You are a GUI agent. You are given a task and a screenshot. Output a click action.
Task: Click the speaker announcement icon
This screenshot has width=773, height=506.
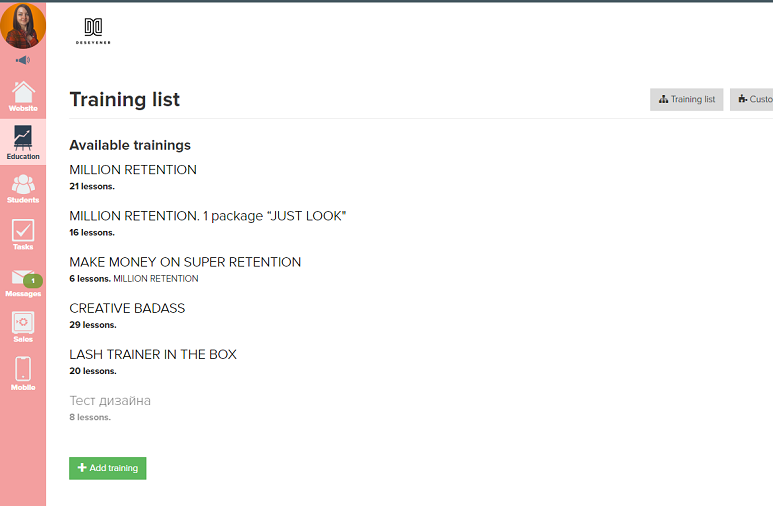pos(23,60)
